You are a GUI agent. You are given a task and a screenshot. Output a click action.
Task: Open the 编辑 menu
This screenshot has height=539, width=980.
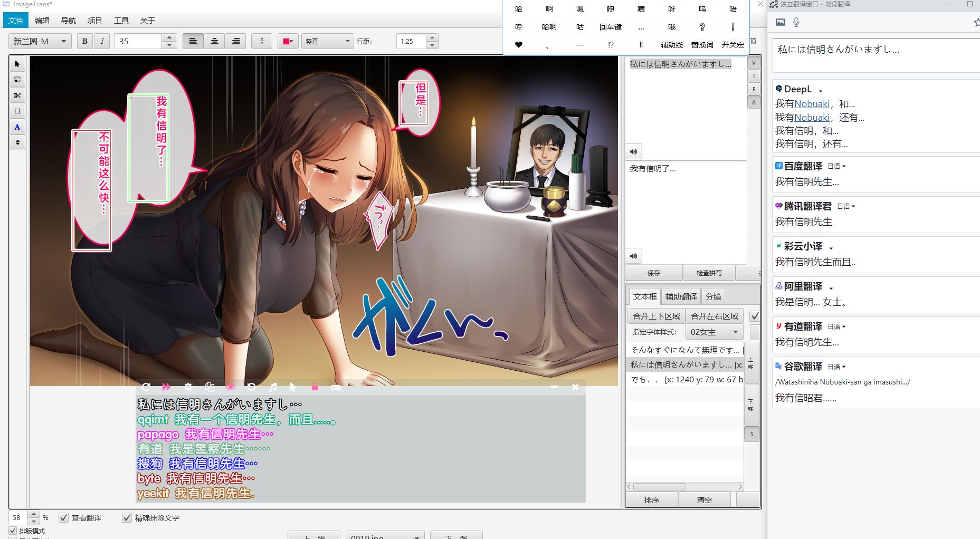pos(42,21)
